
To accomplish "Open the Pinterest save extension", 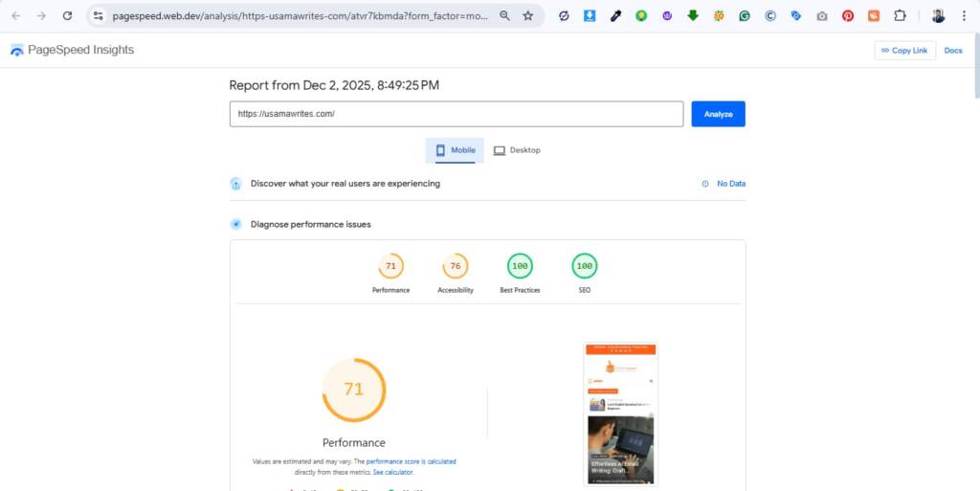I will coord(848,16).
